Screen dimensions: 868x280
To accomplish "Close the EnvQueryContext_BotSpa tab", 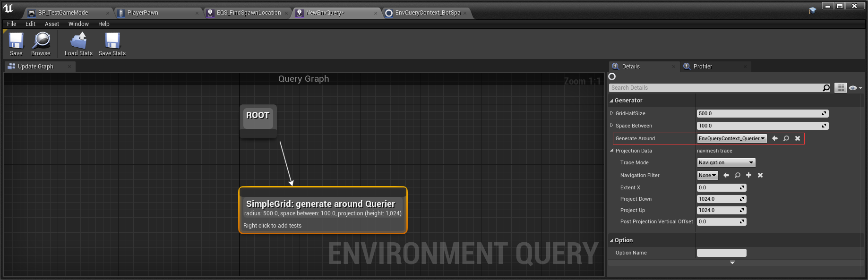I will 465,13.
